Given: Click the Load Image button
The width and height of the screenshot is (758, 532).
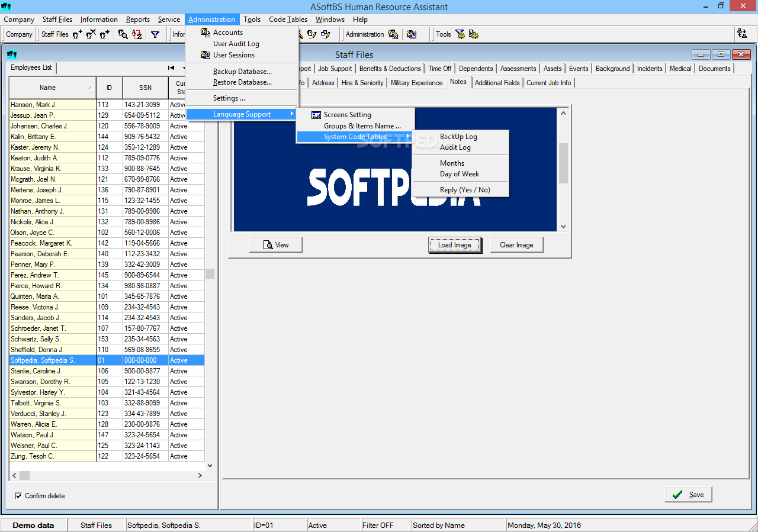Looking at the screenshot, I should point(455,245).
